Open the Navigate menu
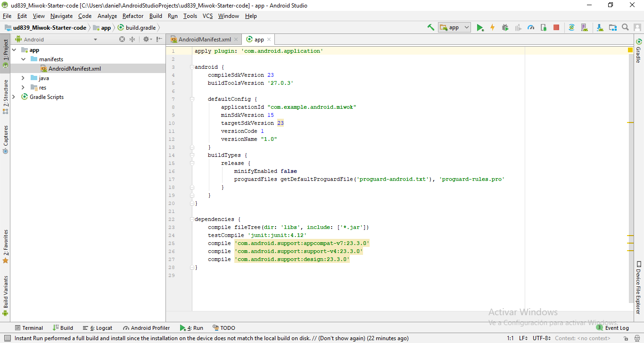Image resolution: width=644 pixels, height=343 pixels. point(62,16)
